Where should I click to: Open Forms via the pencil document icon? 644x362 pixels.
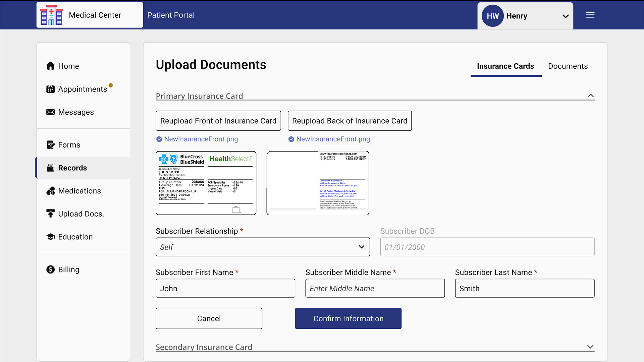click(x=50, y=145)
